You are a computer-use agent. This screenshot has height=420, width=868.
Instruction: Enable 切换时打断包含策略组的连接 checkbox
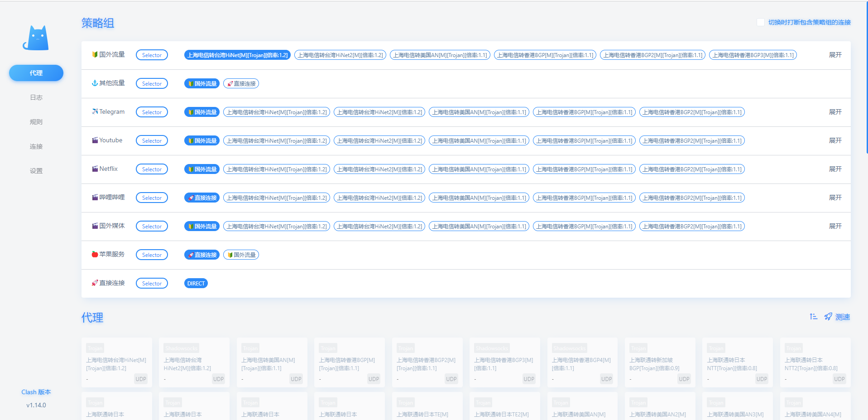[761, 22]
